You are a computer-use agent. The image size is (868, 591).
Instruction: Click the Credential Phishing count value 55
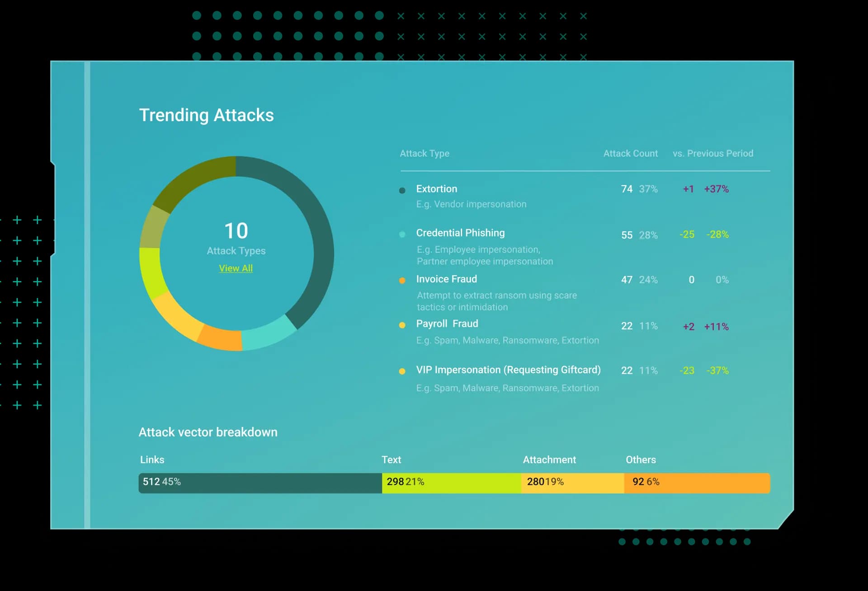pyautogui.click(x=627, y=235)
